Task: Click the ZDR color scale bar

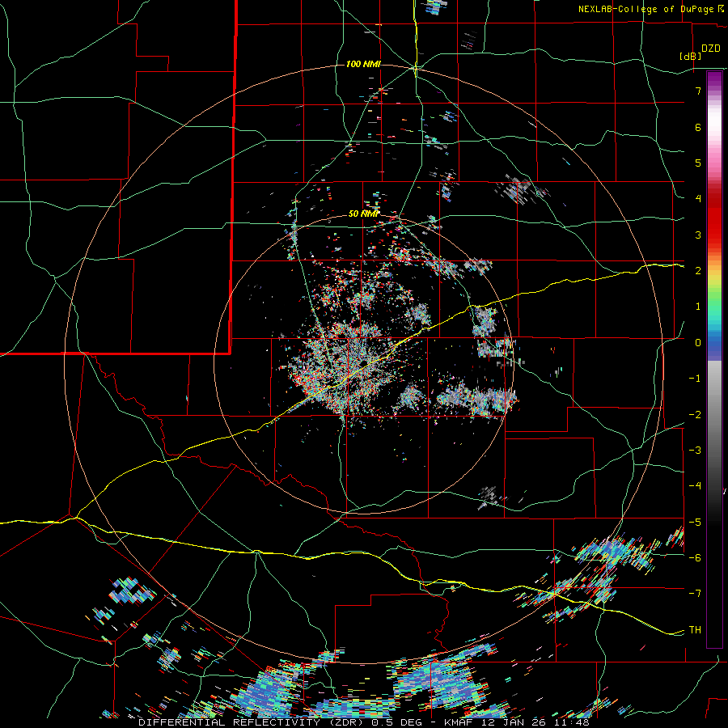Action: 714,359
